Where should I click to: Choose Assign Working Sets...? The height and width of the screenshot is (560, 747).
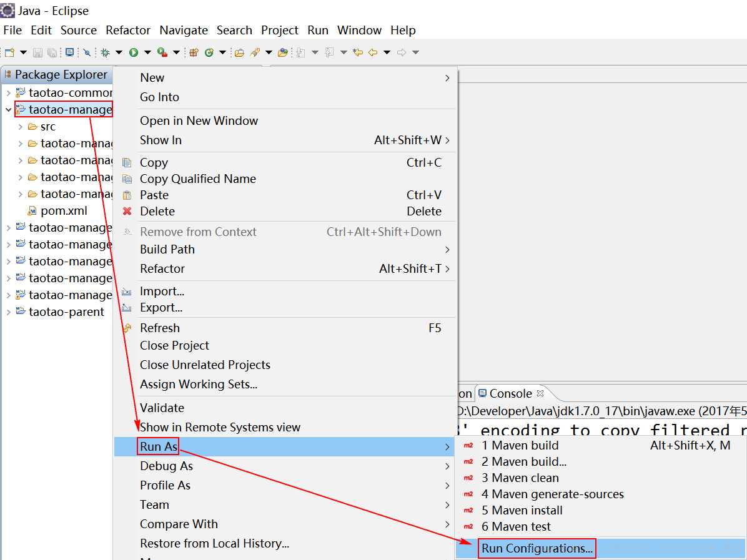285,385
